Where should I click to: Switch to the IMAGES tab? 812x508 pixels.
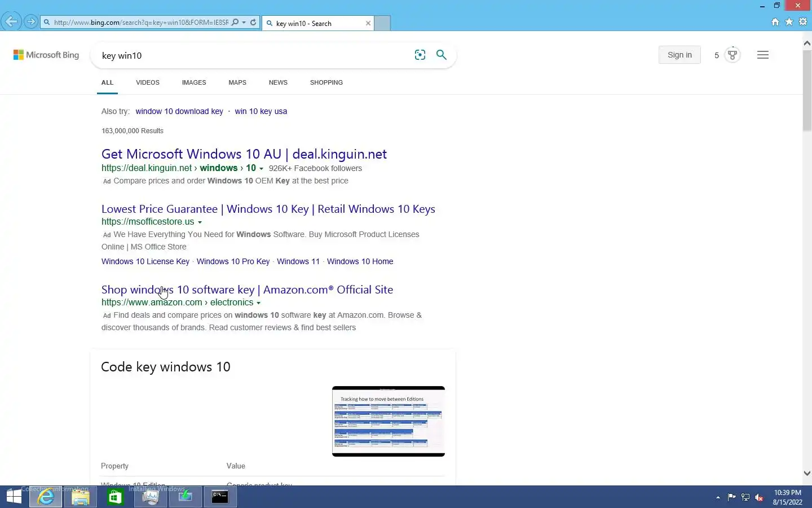[x=194, y=82]
